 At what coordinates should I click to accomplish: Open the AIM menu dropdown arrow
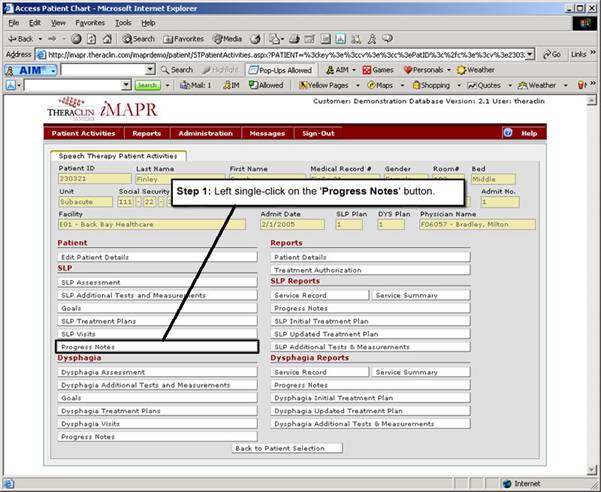(354, 70)
